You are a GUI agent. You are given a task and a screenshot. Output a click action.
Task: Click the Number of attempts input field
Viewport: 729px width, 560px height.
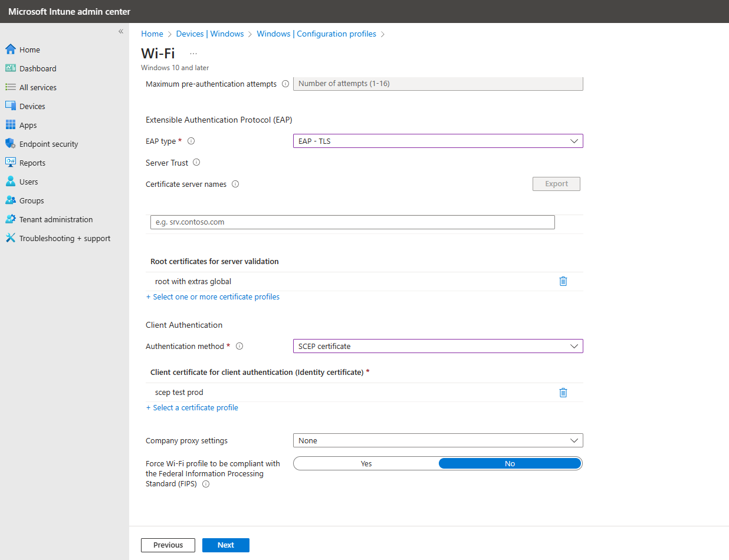[438, 84]
